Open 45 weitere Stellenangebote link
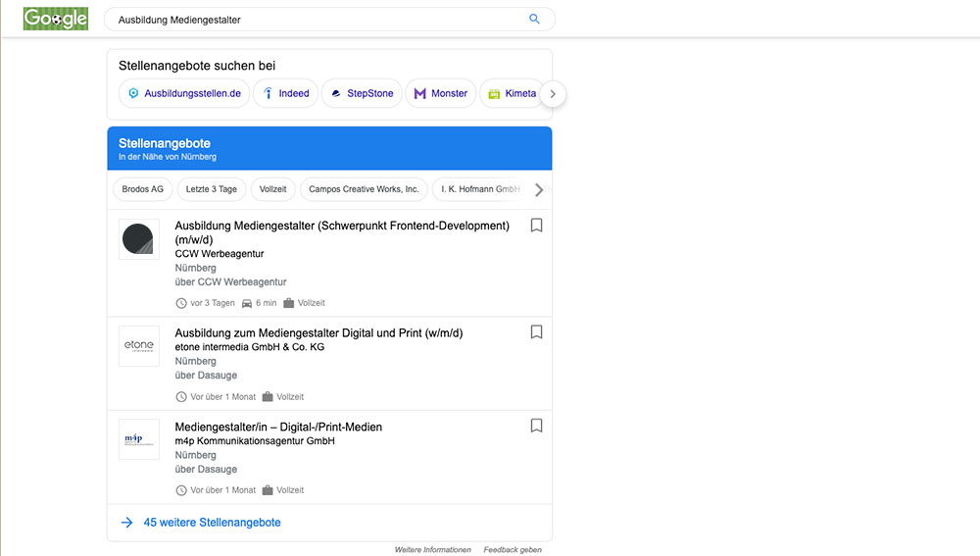980x556 pixels. (x=212, y=523)
